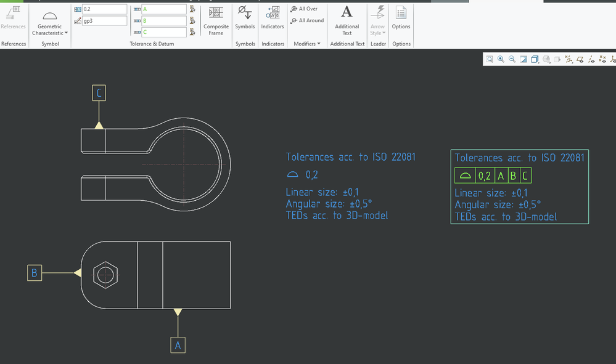Click the Zoom Out magnifier
Screen dimensions: 616x364
(x=512, y=59)
